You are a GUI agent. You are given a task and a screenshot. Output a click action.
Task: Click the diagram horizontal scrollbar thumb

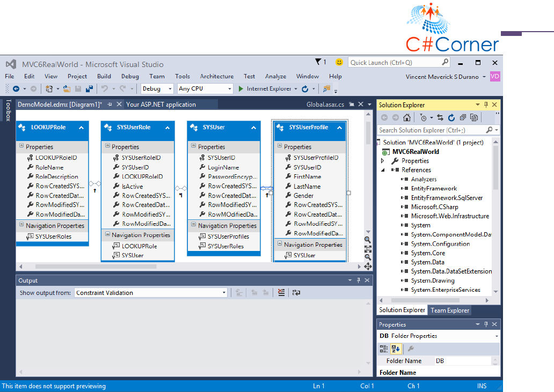click(96, 267)
